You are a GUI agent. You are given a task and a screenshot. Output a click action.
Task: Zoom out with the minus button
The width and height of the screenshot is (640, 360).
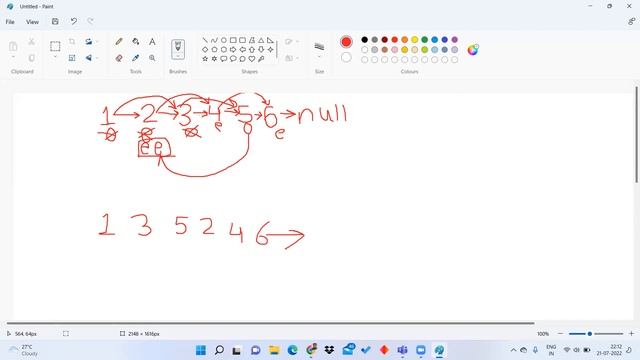[560, 333]
